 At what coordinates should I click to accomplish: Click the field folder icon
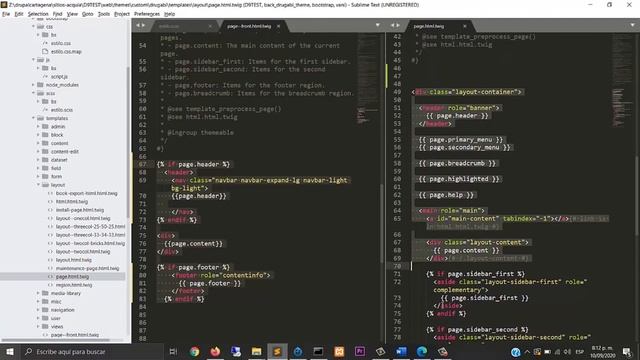pos(45,168)
